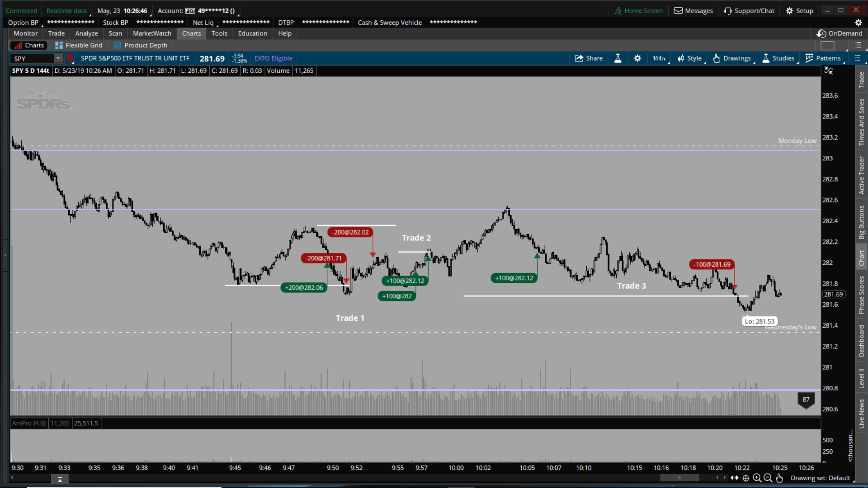This screenshot has width=868, height=488.
Task: Open Messages
Action: pyautogui.click(x=693, y=11)
